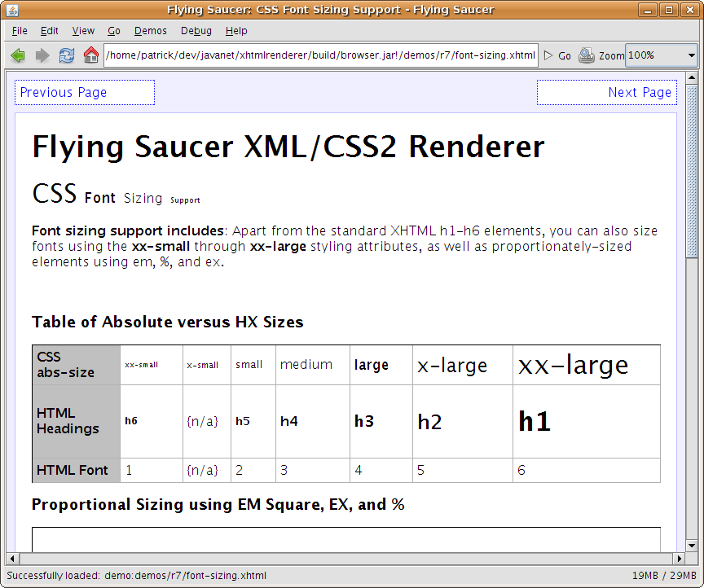Open the Debug menu

(x=196, y=31)
